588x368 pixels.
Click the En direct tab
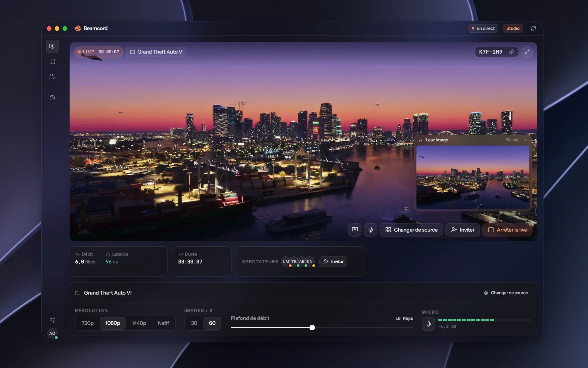tap(483, 28)
